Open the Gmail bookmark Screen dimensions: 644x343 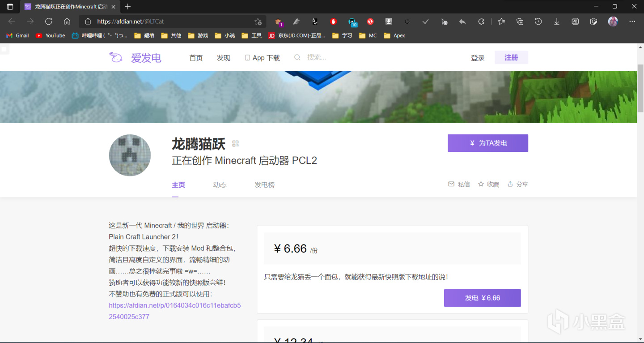(17, 35)
